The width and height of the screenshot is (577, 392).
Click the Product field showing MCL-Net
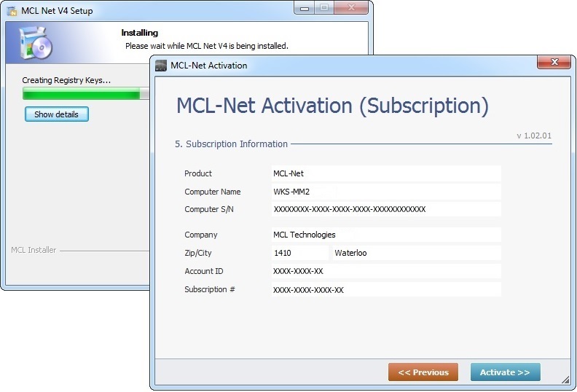pos(386,173)
